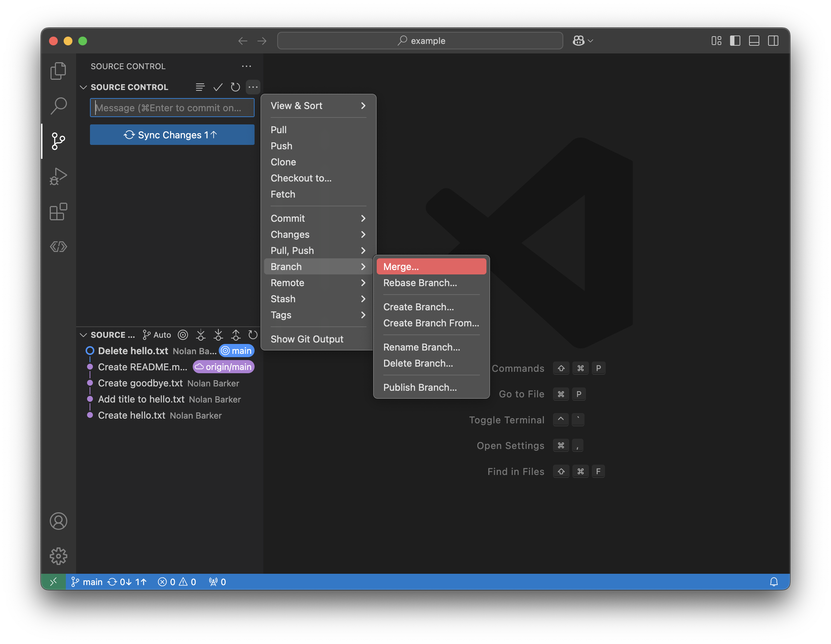The height and width of the screenshot is (644, 831).
Task: Open the Search view in activity bar
Action: [58, 106]
